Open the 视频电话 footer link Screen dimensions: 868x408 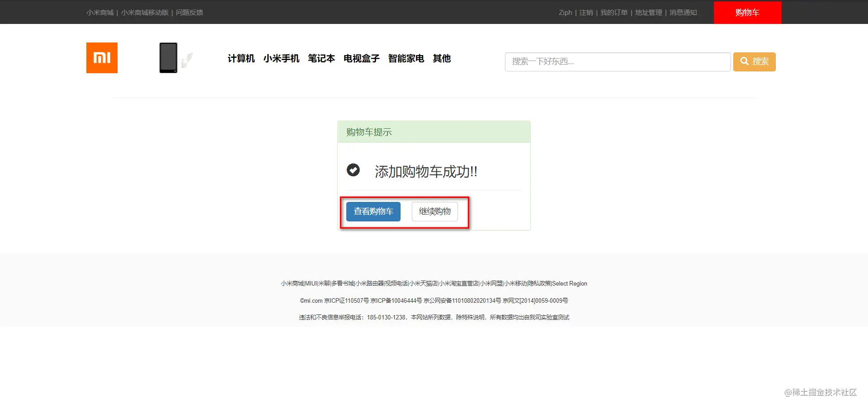click(396, 284)
